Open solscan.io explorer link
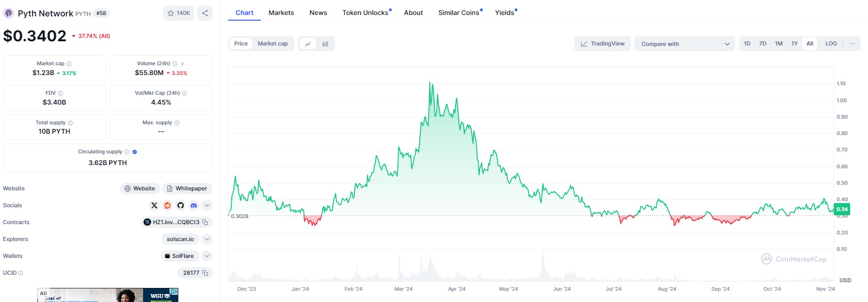Image resolution: width=868 pixels, height=302 pixels. coord(180,239)
